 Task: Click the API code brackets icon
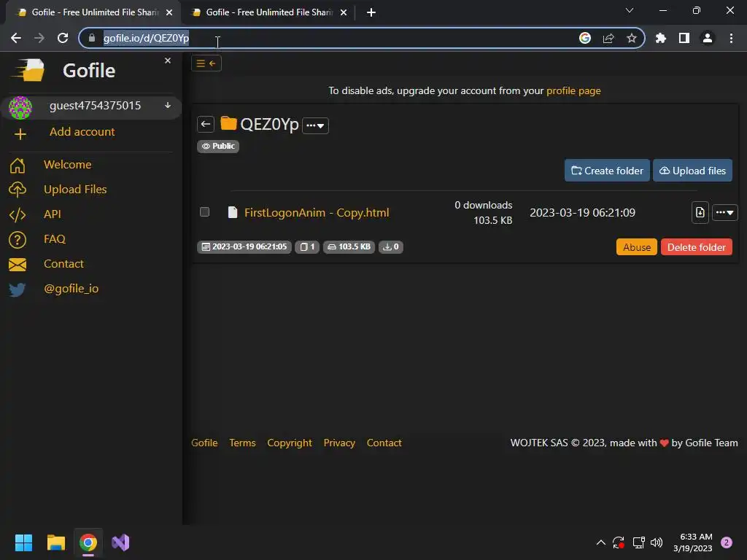pos(18,215)
